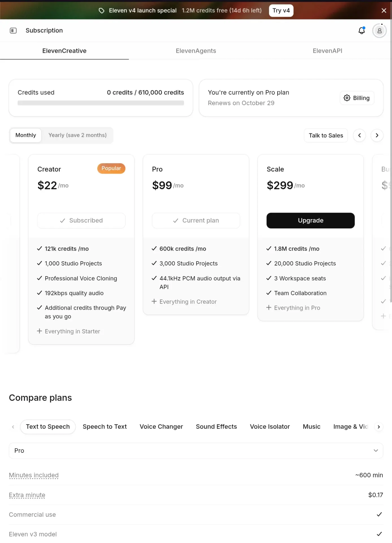Click the credits used progress bar
392x543 pixels.
(x=101, y=103)
